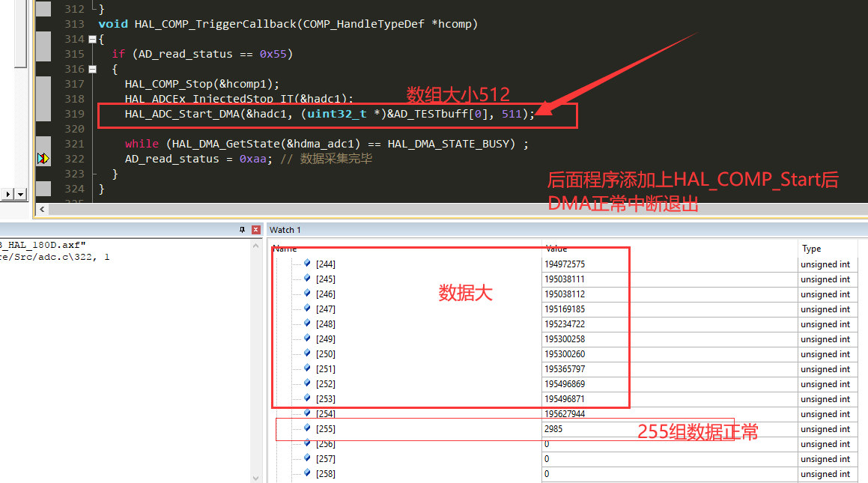Click the AD_read_status = 0xaa statement
The image size is (868, 483).
198,159
